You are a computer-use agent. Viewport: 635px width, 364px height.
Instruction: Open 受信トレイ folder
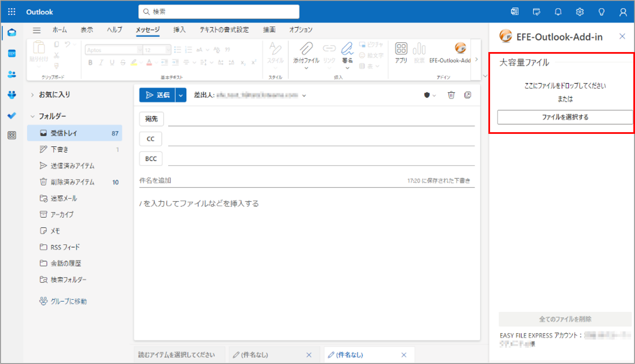coord(74,133)
